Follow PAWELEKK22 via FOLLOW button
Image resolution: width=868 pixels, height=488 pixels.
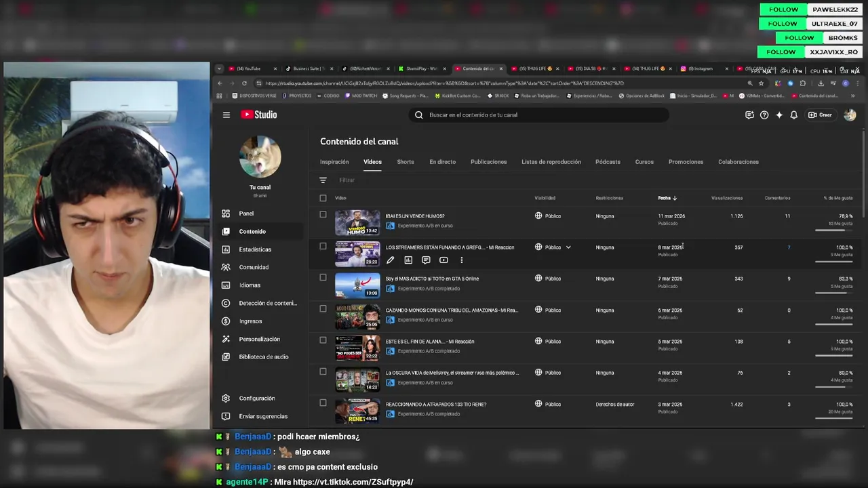(783, 9)
